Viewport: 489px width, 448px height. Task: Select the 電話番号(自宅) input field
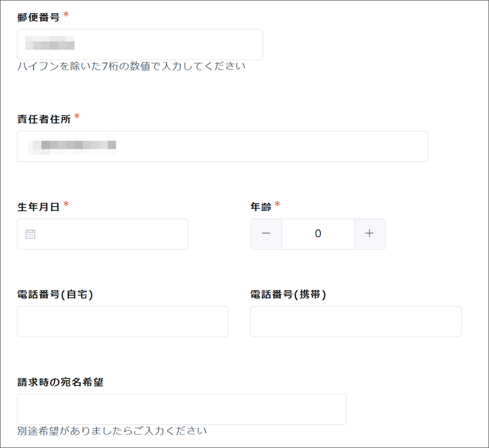point(122,321)
